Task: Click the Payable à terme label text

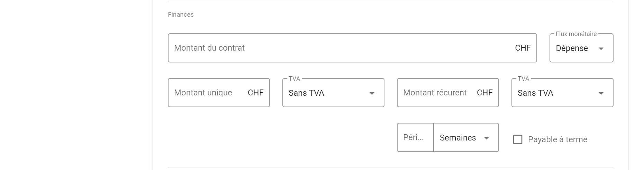Action: pyautogui.click(x=557, y=139)
